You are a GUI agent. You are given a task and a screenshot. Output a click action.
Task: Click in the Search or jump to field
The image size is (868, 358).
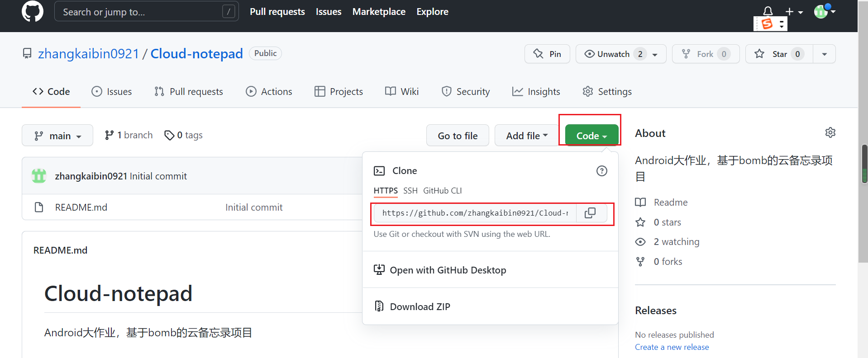click(146, 11)
